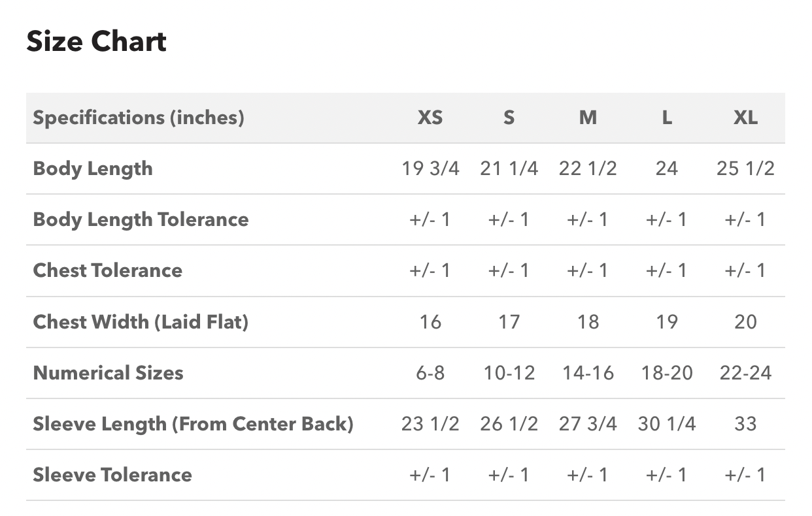Click the Chest Tolerance row label
Viewport: 812px width, 516px height.
tap(108, 270)
